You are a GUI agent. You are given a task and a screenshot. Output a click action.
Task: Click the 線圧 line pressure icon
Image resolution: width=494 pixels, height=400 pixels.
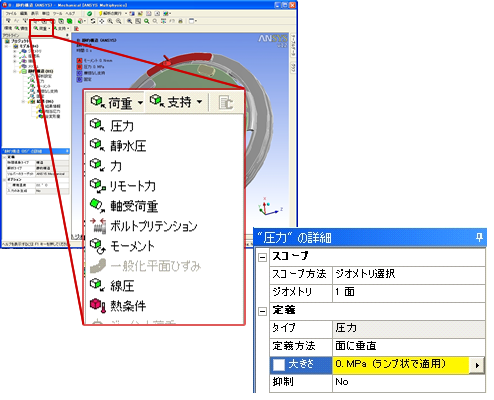97,285
